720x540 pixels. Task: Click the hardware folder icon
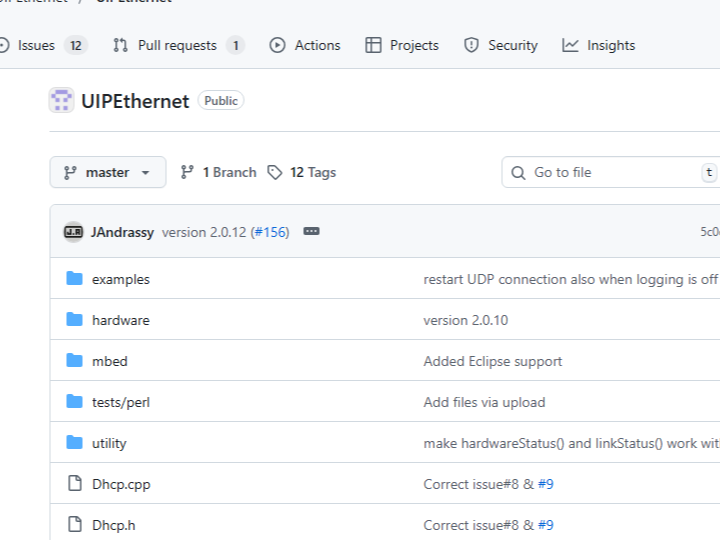pos(74,320)
